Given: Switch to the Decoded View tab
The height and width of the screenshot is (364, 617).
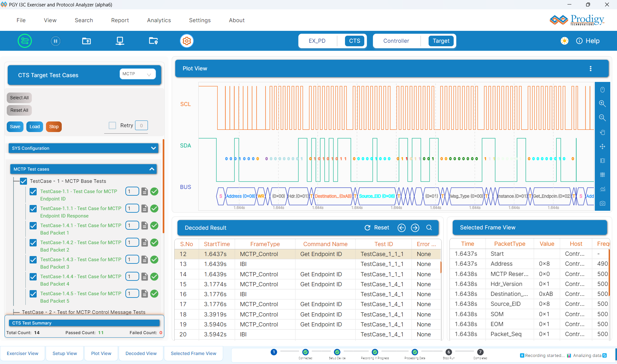Looking at the screenshot, I should click(141, 353).
